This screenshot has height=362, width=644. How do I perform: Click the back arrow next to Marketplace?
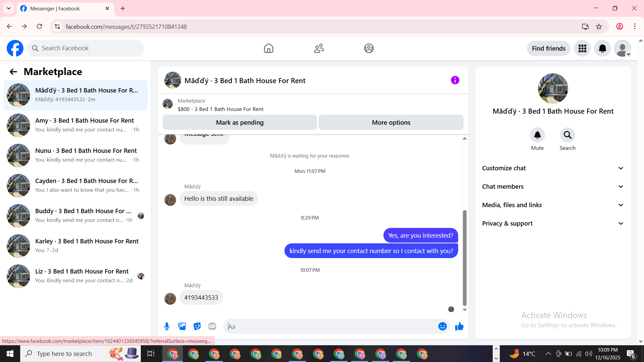click(x=13, y=72)
